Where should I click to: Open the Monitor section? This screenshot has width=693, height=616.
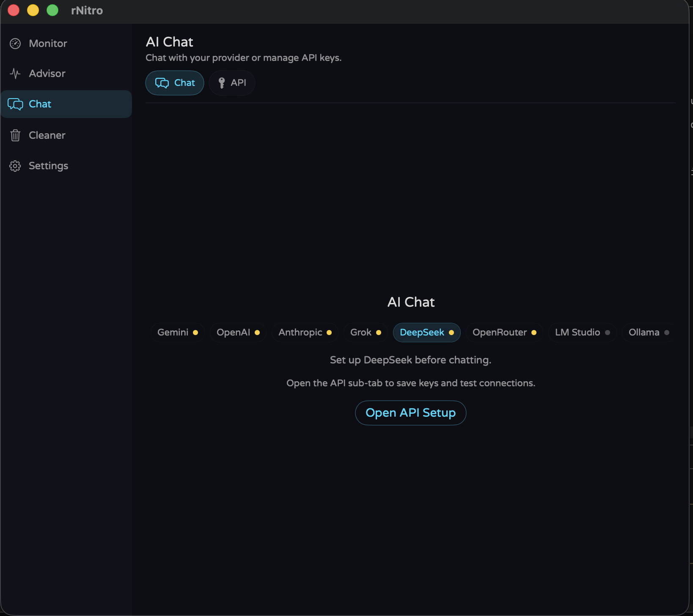[x=66, y=44]
